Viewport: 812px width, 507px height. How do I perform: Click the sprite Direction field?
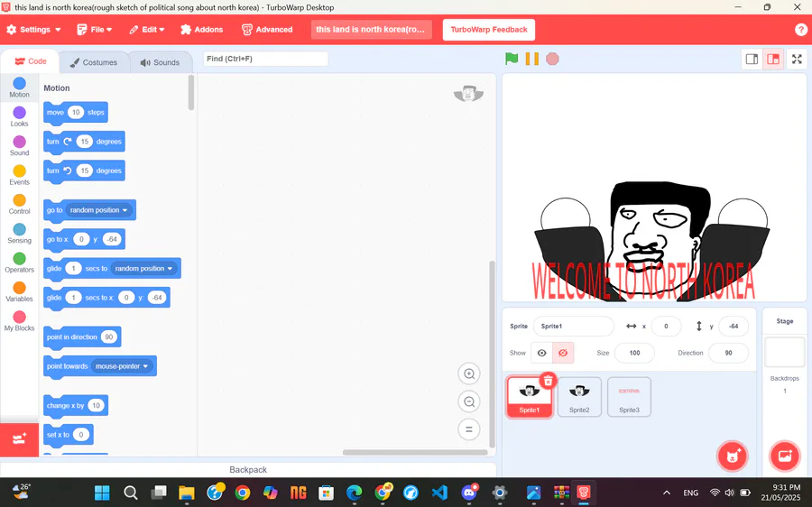click(x=728, y=353)
